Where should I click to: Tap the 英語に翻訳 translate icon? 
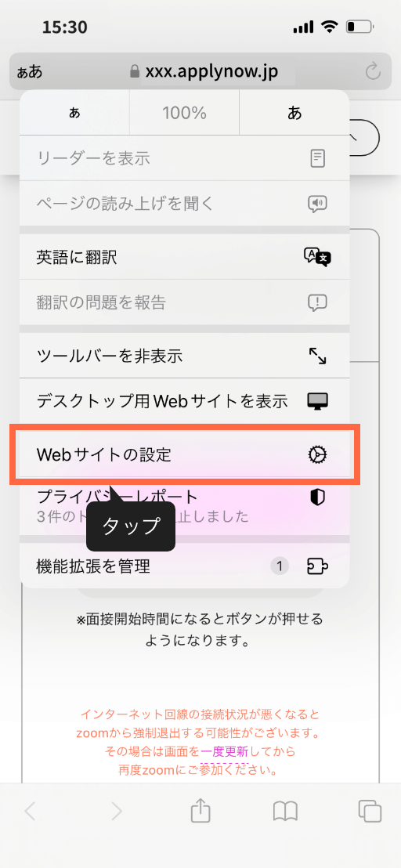(x=317, y=258)
